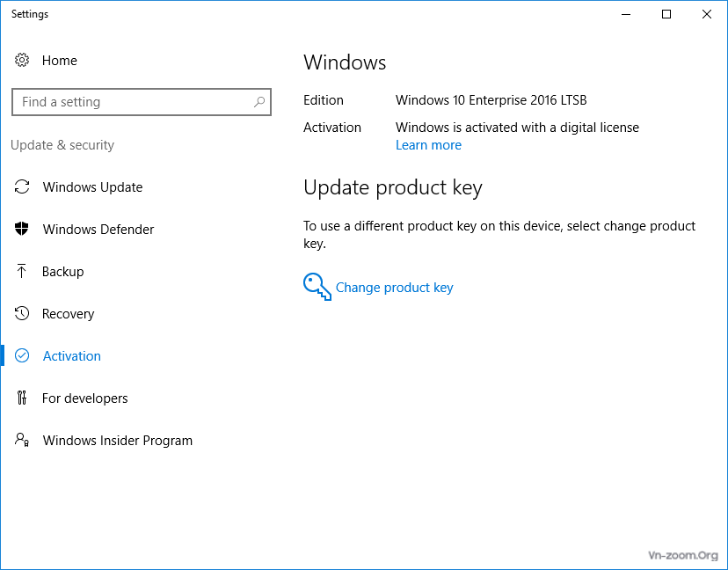
Task: Switch to the Recovery section
Action: coord(68,314)
